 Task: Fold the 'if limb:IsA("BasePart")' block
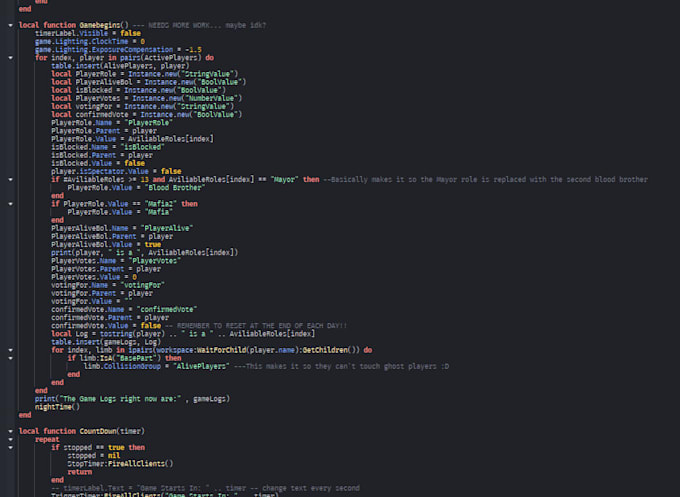[x=10, y=358]
